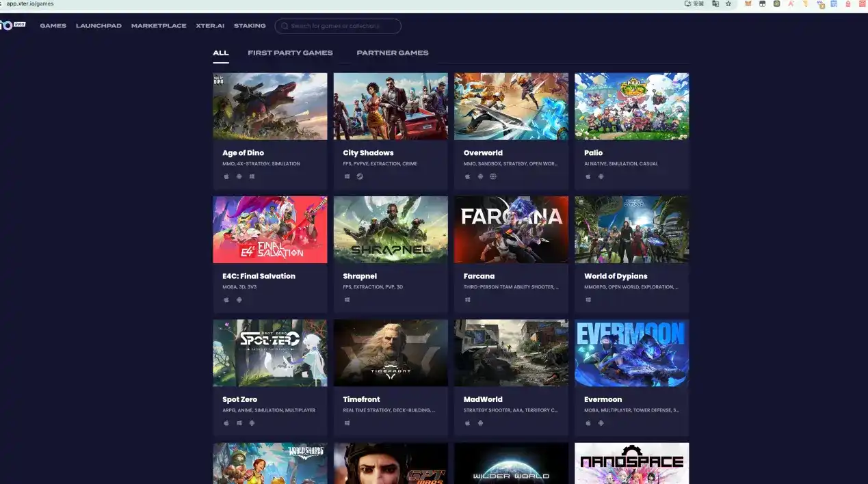Screen dimensions: 868x484
Task: Switch to the Partner Games tab
Action: click(x=392, y=53)
